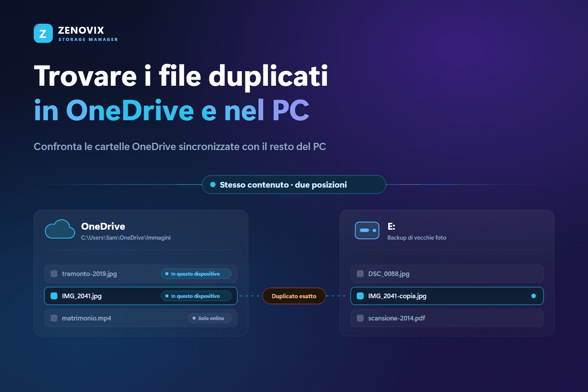Click the Confronta le cartelle OneDrive subtitle
Image resolution: width=588 pixels, height=392 pixels.
(180, 147)
